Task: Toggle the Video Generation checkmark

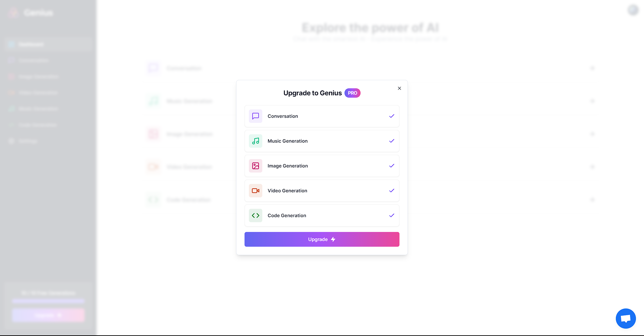Action: point(391,191)
